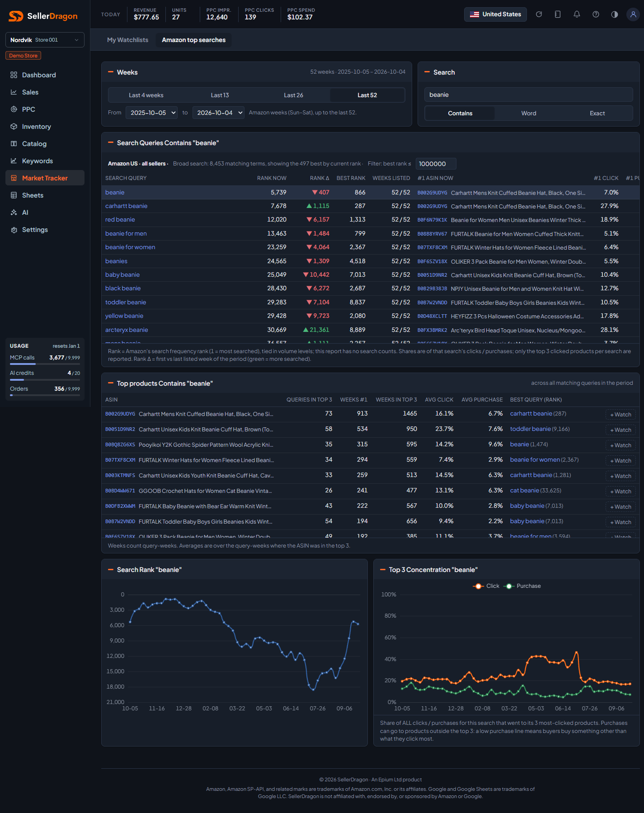The width and height of the screenshot is (644, 813).
Task: Select Last 52 weeks range
Action: 367,95
